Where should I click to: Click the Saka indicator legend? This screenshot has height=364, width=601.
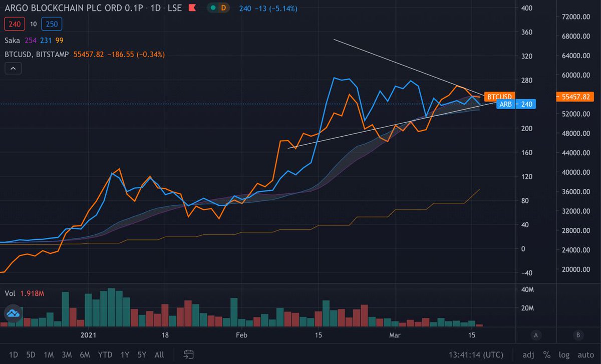tap(34, 40)
